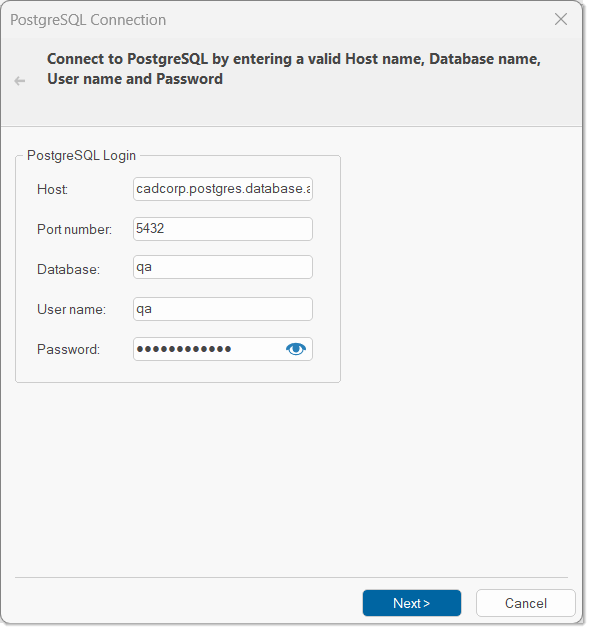590x630 pixels.
Task: Select the Database text field
Action: [223, 267]
